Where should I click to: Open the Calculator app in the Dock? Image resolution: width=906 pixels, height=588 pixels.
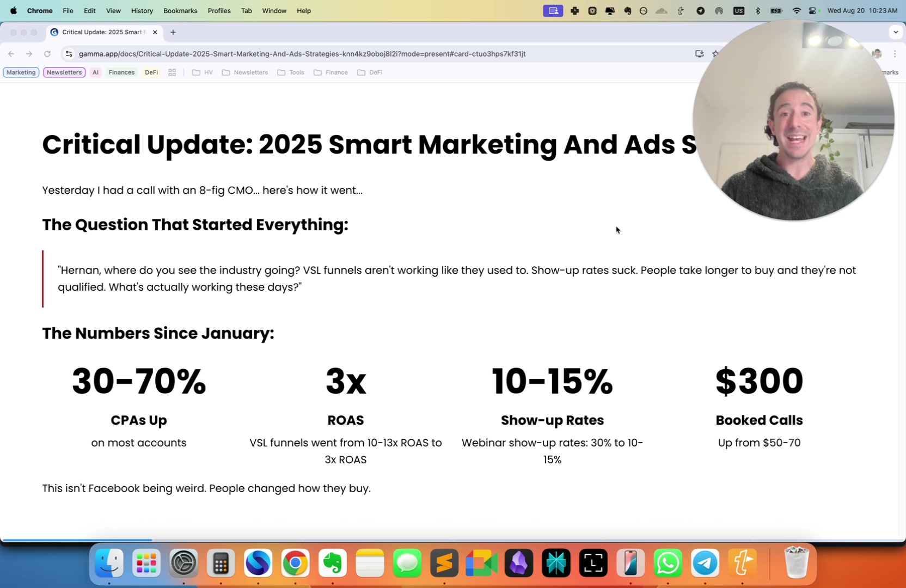point(221,563)
